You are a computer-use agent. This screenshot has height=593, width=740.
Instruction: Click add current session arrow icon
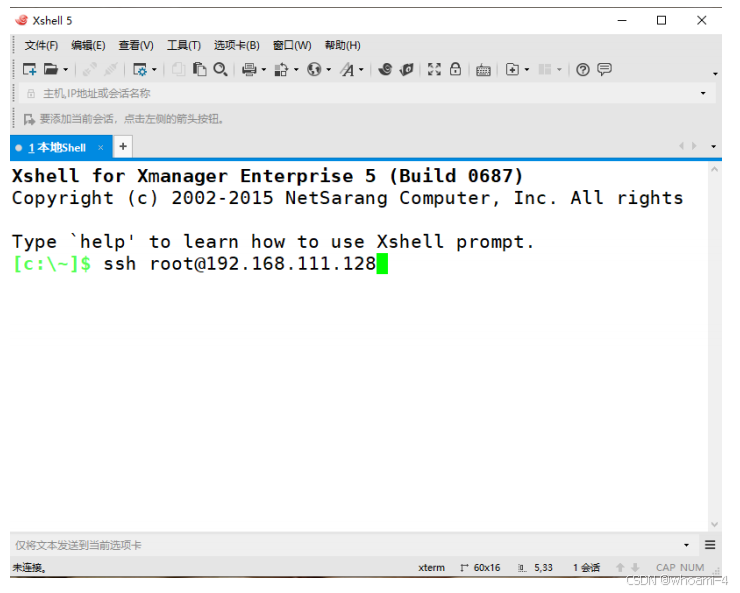tap(29, 119)
